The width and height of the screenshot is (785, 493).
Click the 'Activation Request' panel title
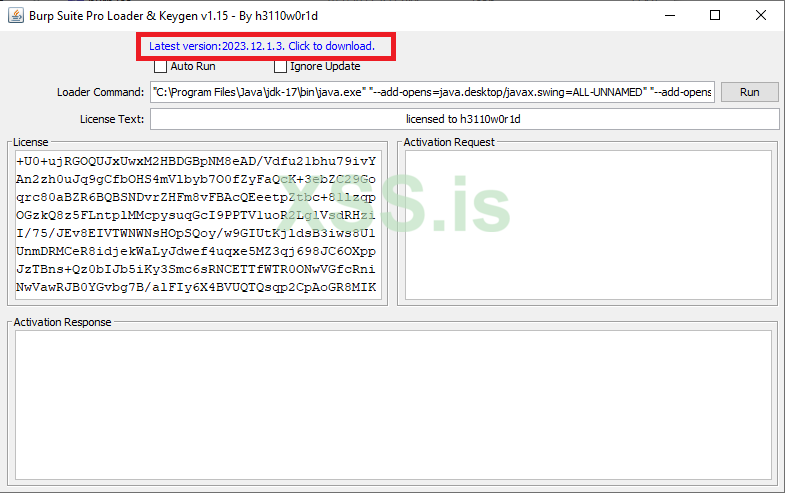449,142
